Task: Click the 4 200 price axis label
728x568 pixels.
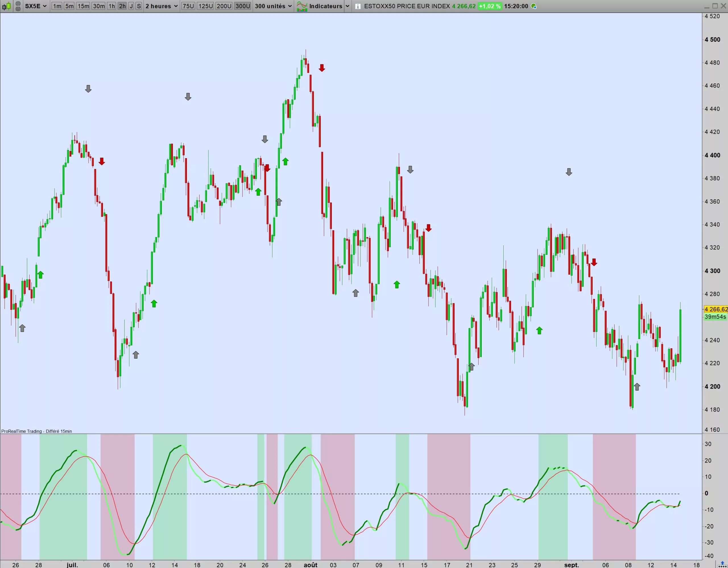Action: (x=712, y=387)
